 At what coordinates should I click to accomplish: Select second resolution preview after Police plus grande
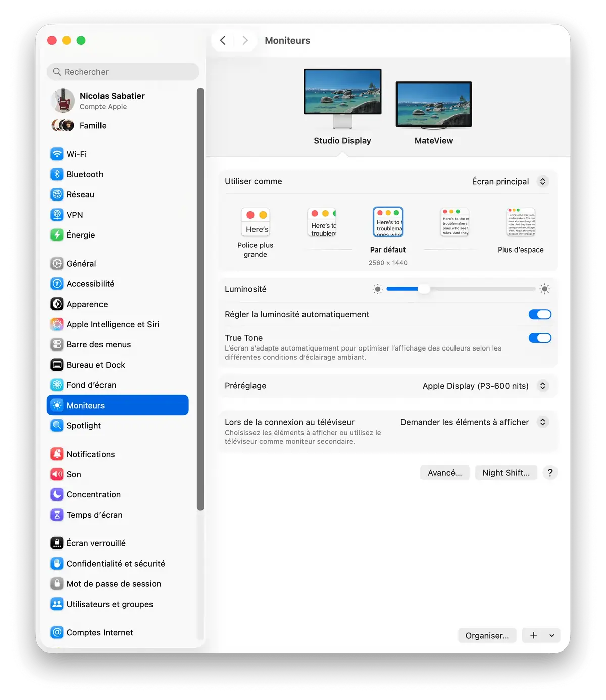tap(322, 222)
